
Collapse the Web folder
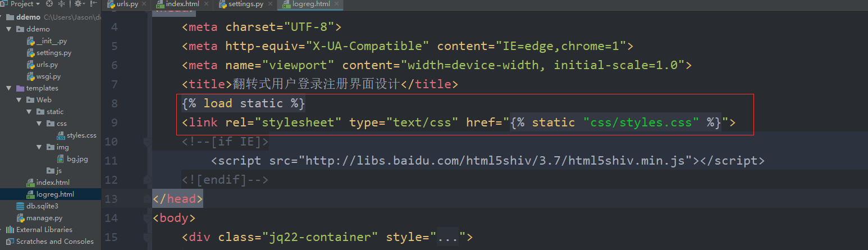[19, 100]
